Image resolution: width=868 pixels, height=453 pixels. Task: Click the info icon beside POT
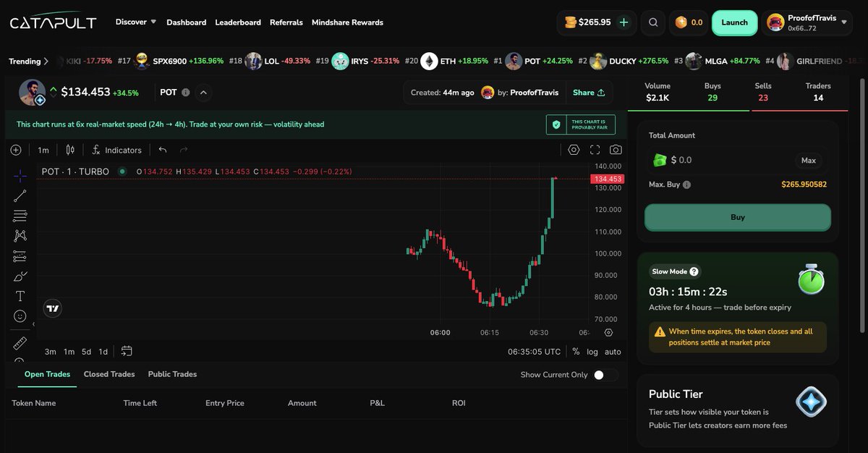tap(186, 93)
